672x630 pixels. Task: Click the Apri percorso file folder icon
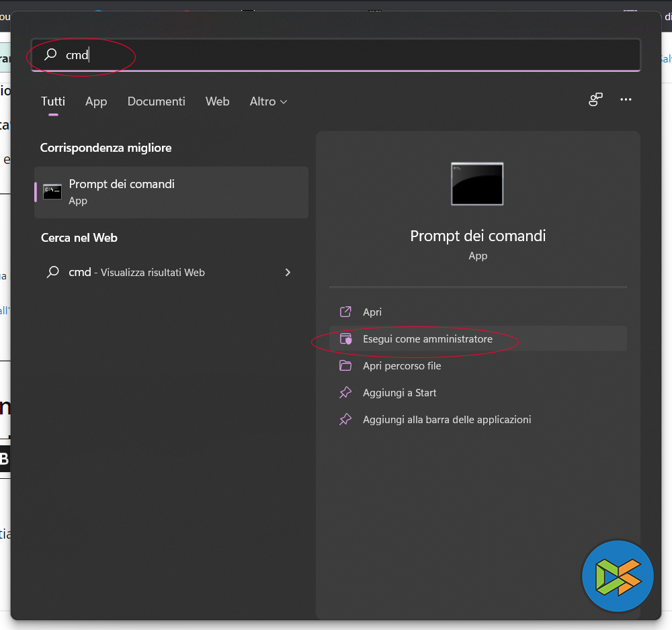click(345, 366)
